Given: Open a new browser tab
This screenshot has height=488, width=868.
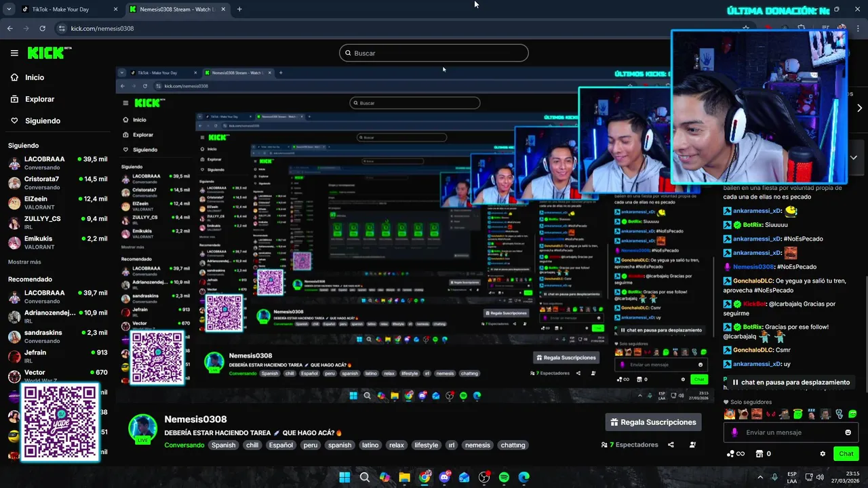Looking at the screenshot, I should tap(239, 9).
